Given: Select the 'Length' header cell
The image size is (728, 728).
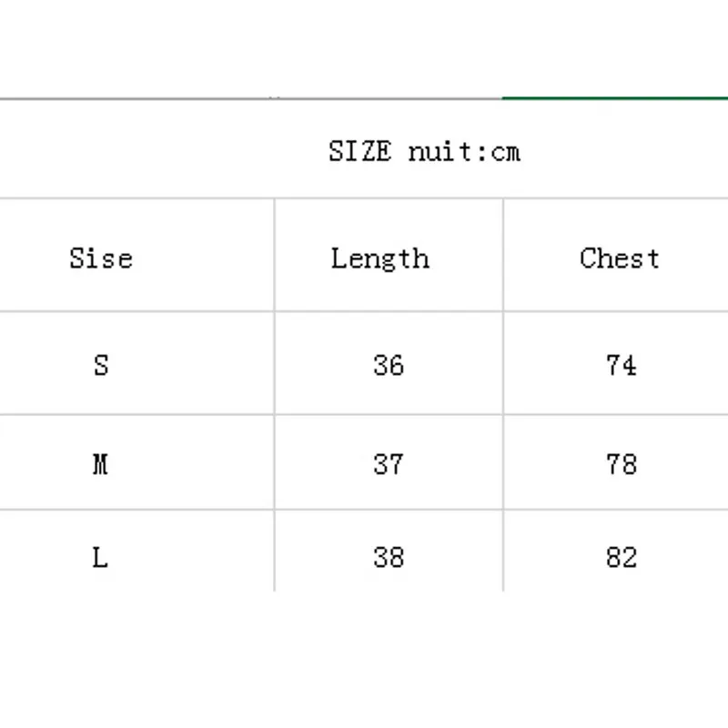Looking at the screenshot, I should 389,255.
